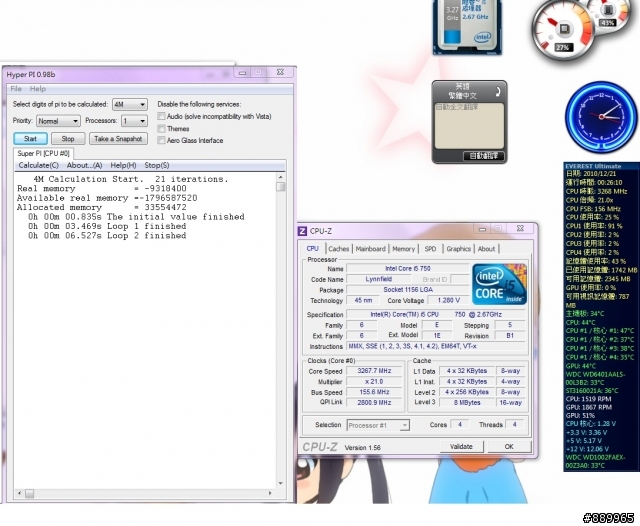
Task: Close the Hyper PI window
Action: pyautogui.click(x=280, y=72)
